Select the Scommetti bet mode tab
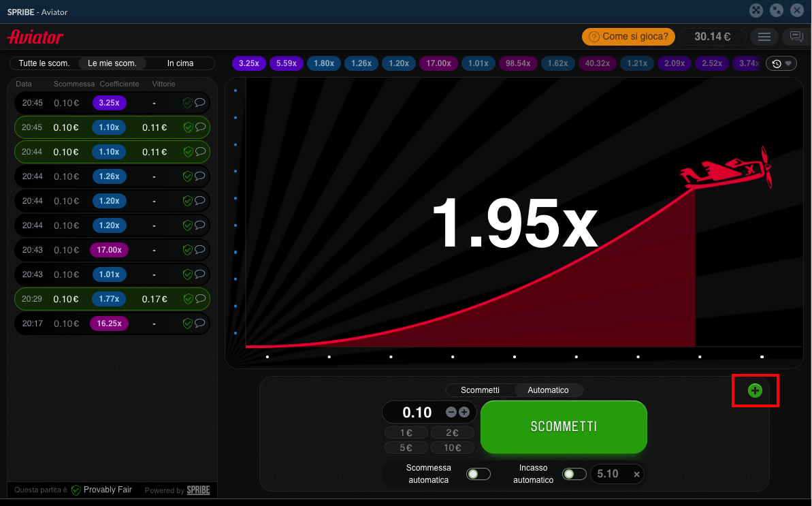Screen dimensions: 812x506 click(x=480, y=390)
